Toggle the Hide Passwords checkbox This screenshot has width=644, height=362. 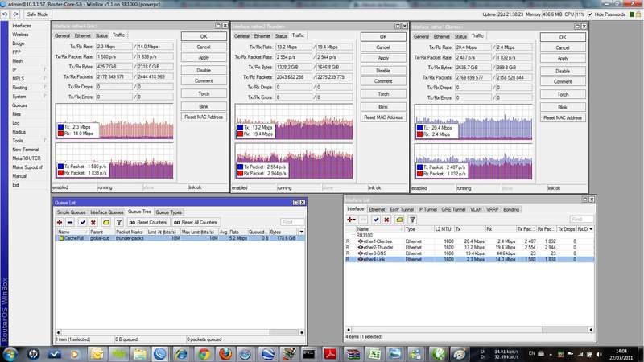click(590, 14)
